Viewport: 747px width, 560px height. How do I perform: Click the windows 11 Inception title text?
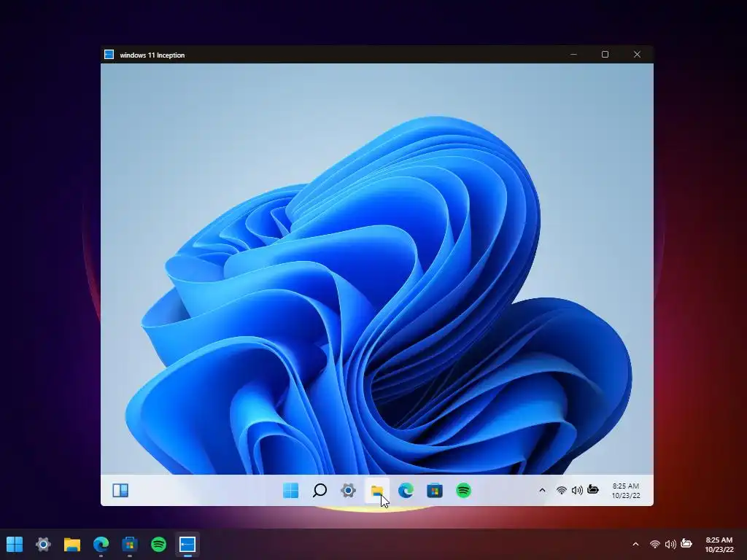[152, 55]
